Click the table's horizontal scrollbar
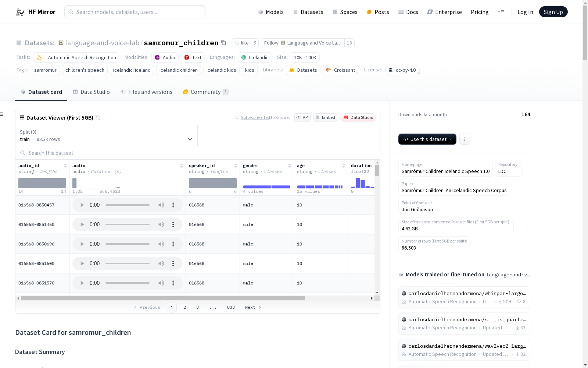Viewport: 588px width, 368px height. coord(163,298)
